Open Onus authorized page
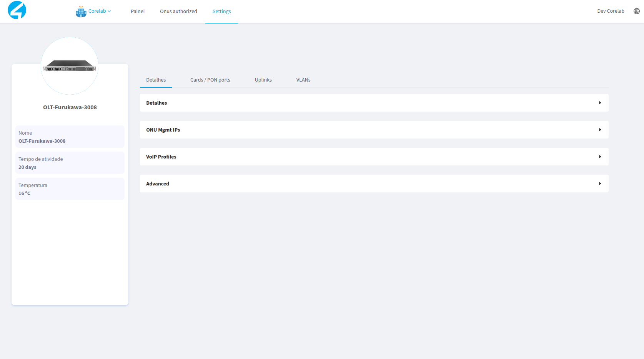Image resolution: width=644 pixels, height=359 pixels. tap(178, 12)
